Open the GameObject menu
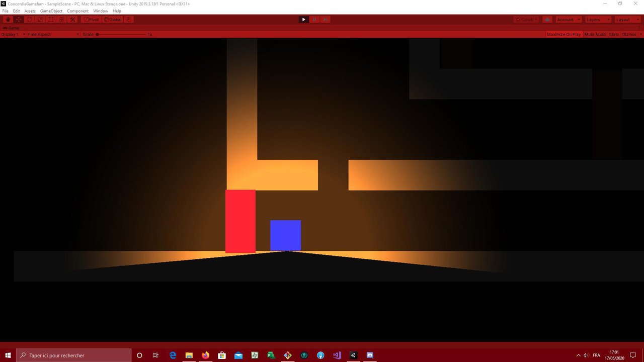Image resolution: width=644 pixels, height=362 pixels. [x=51, y=11]
